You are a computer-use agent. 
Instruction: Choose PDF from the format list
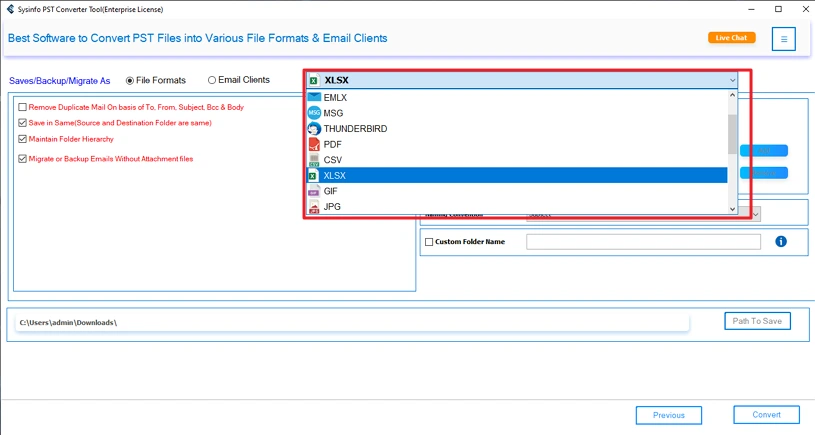coord(517,144)
